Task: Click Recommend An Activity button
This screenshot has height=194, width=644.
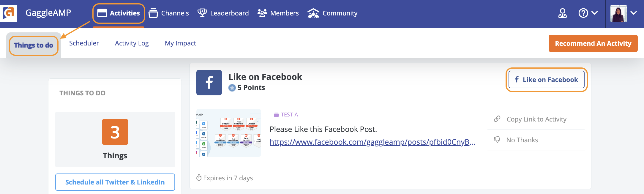Action: tap(593, 43)
